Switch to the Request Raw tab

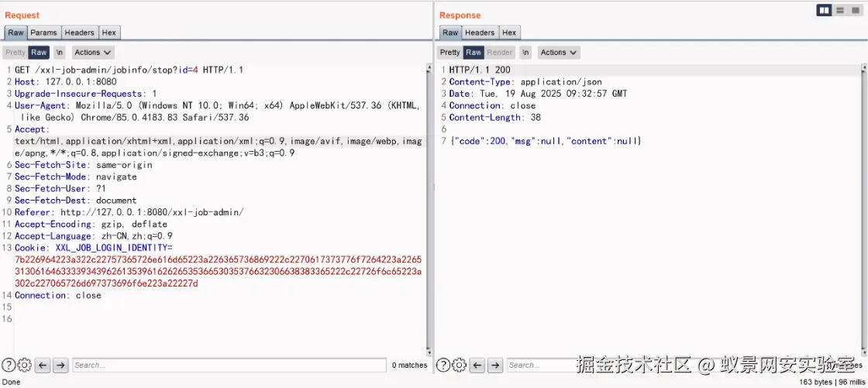click(16, 33)
